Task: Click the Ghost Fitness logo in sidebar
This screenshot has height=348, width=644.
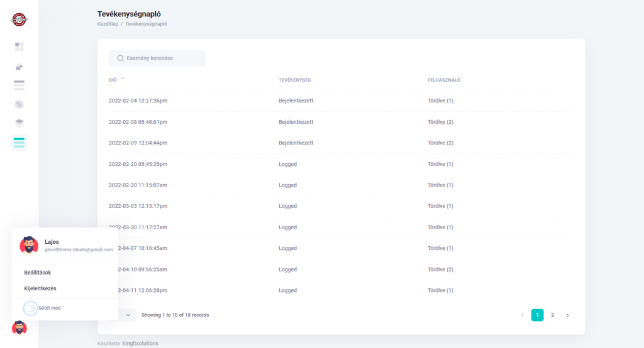Action: pyautogui.click(x=19, y=19)
